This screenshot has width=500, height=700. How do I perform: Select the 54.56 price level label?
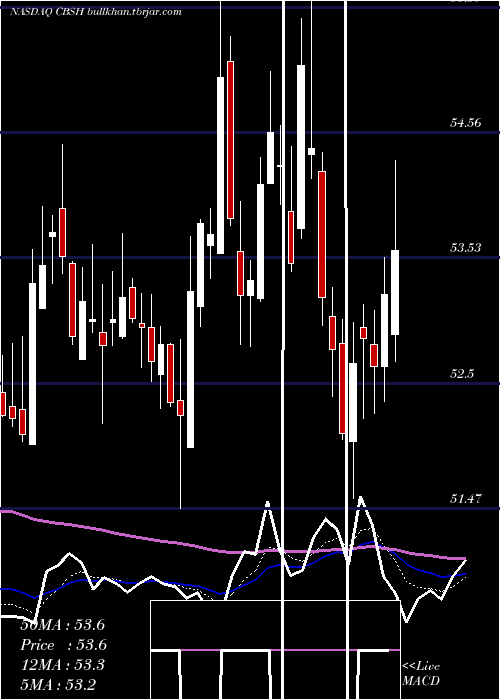[x=466, y=122]
